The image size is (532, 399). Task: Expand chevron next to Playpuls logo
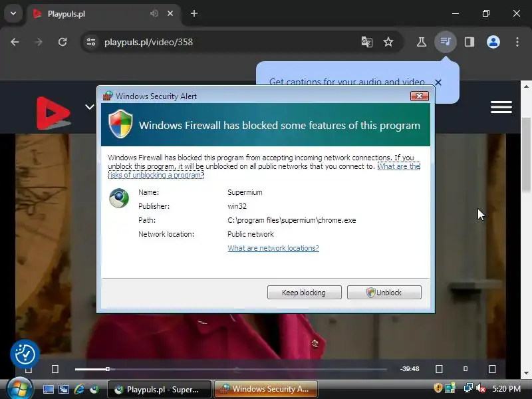90,107
